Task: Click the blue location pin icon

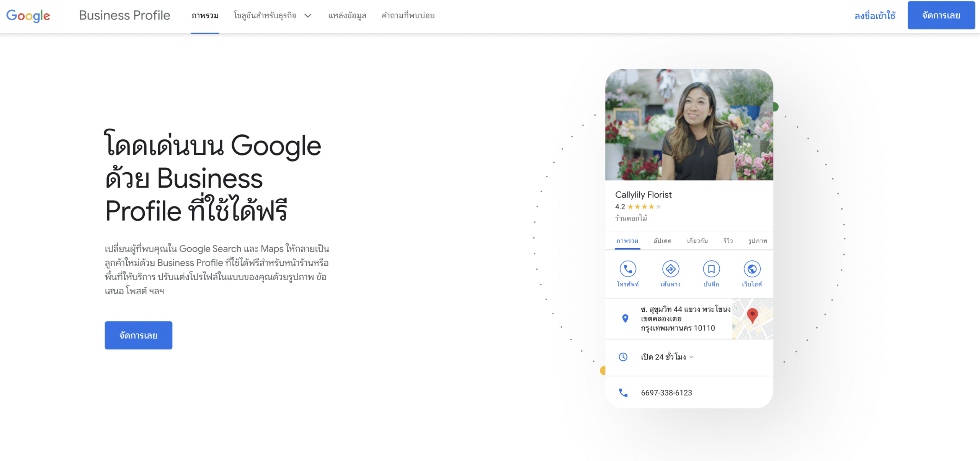Action: [625, 318]
